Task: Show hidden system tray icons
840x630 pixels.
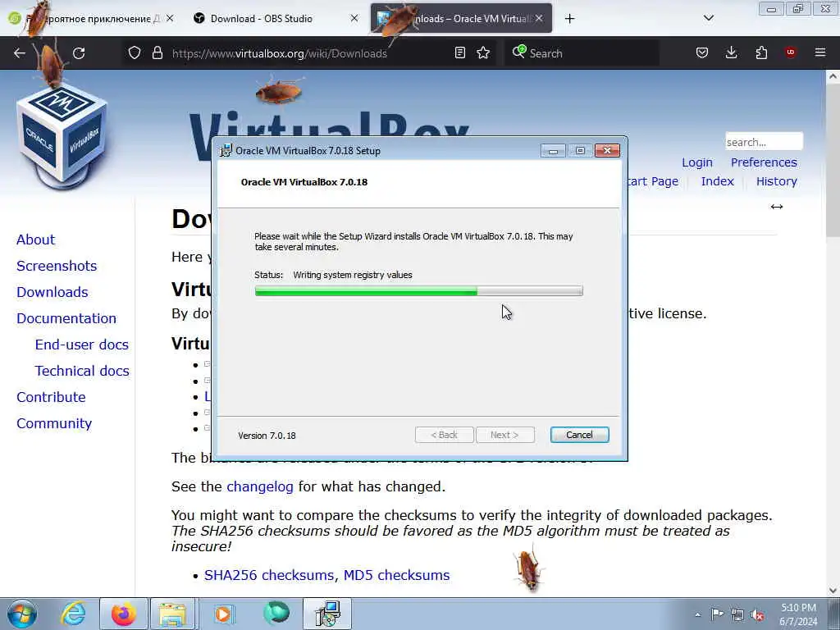Action: (697, 615)
